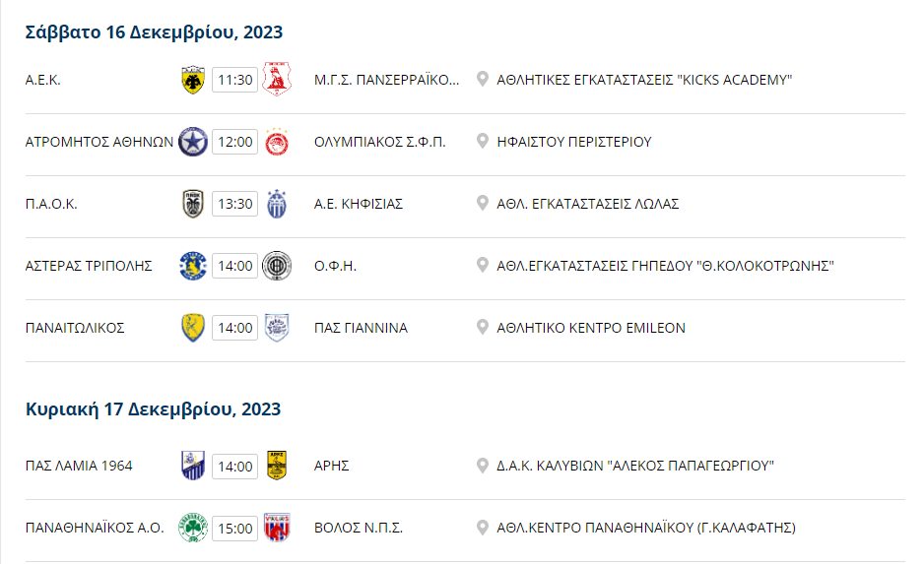Open the P.A.O.K. eagle crest
The width and height of the screenshot is (924, 564).
coord(193,204)
